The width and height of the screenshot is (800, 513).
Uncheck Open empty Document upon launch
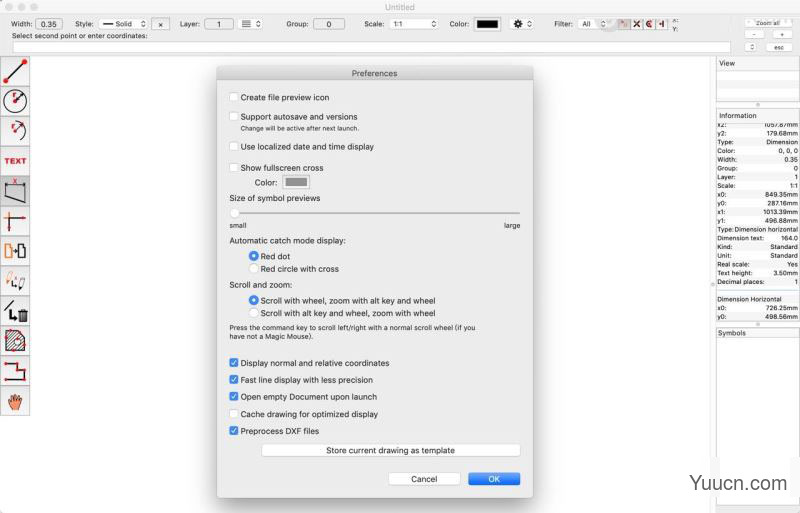point(234,397)
